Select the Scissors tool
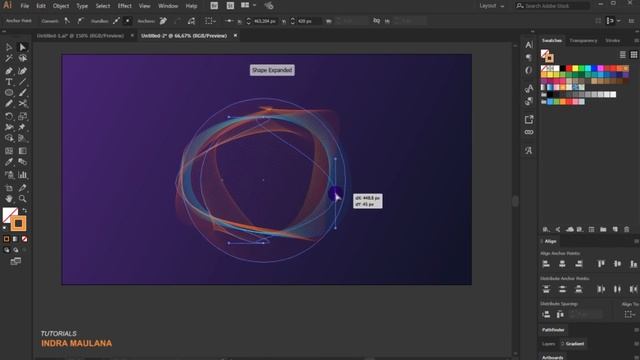The image size is (640, 360). [x=22, y=104]
